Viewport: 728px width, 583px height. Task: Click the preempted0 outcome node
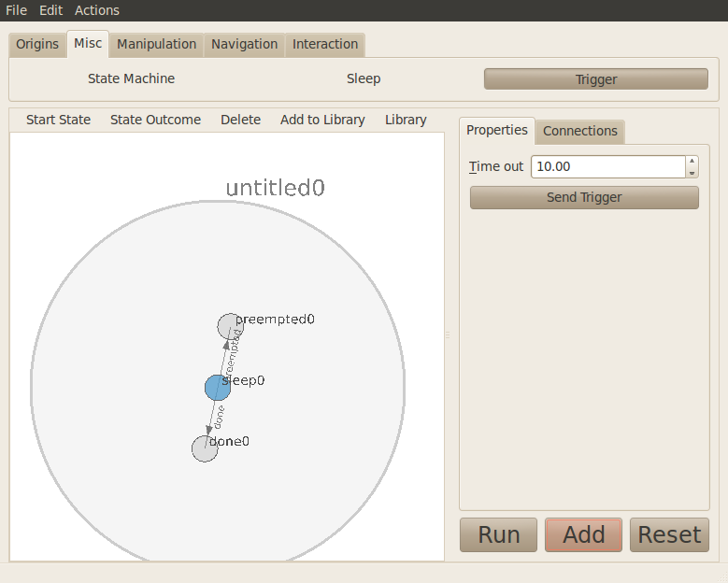pos(229,327)
